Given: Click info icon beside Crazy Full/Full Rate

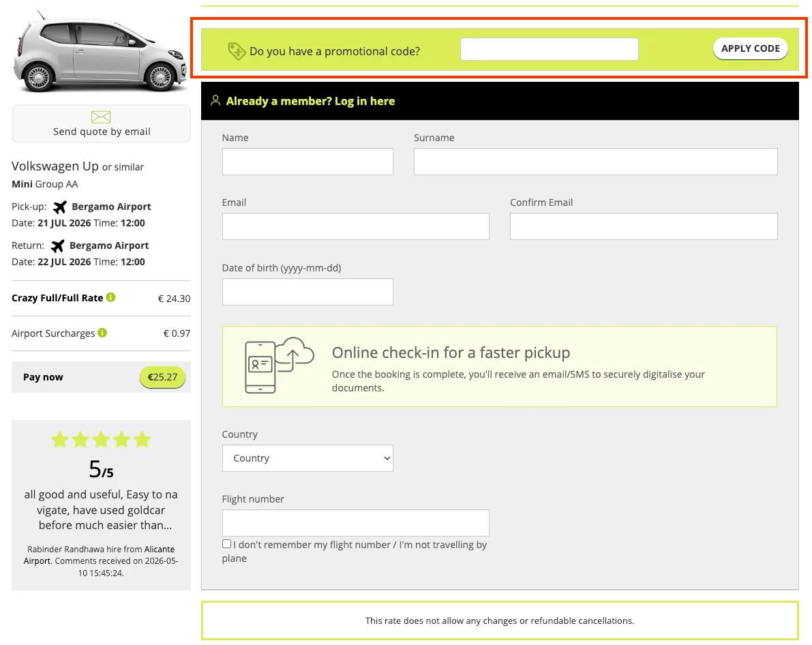Looking at the screenshot, I should (111, 297).
